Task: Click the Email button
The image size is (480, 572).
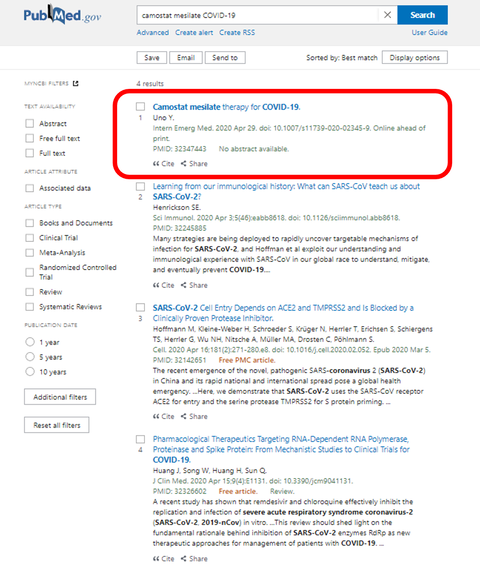Action: (x=186, y=58)
